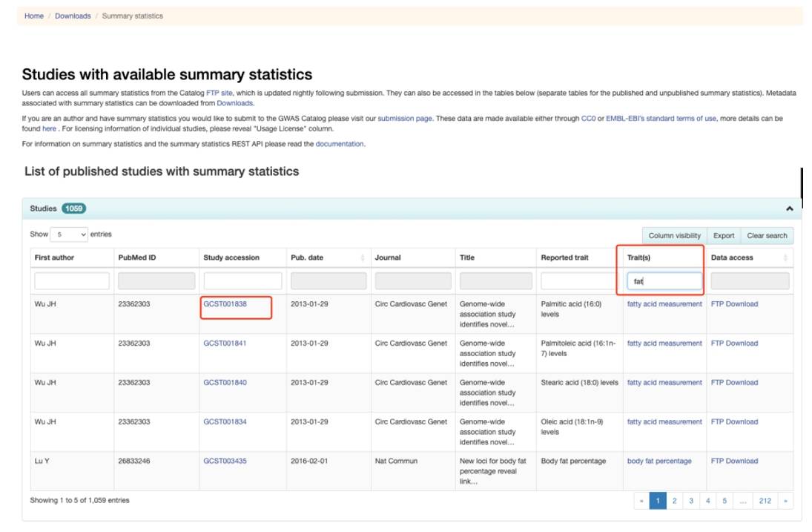The width and height of the screenshot is (812, 532).
Task: Open the Show entries dropdown
Action: pyautogui.click(x=69, y=234)
